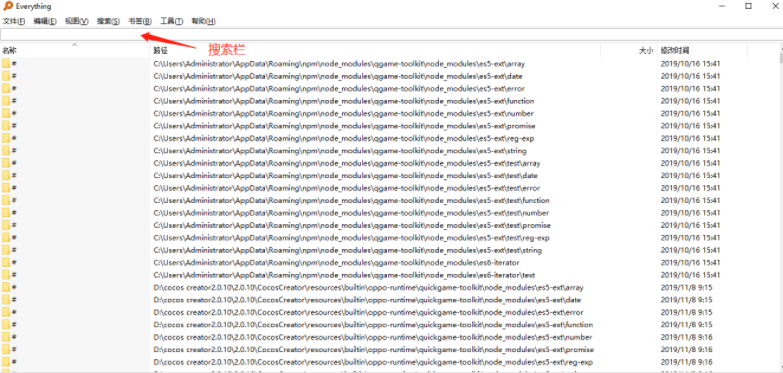The image size is (783, 373).
Task: Select folder icon for es5-ext\test\date row
Action: pos(6,175)
